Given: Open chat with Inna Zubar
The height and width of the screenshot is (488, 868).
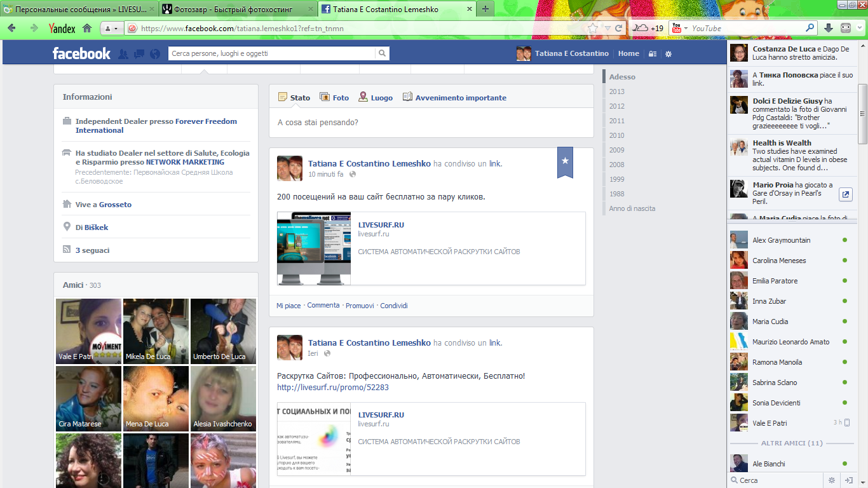Looking at the screenshot, I should coord(792,301).
